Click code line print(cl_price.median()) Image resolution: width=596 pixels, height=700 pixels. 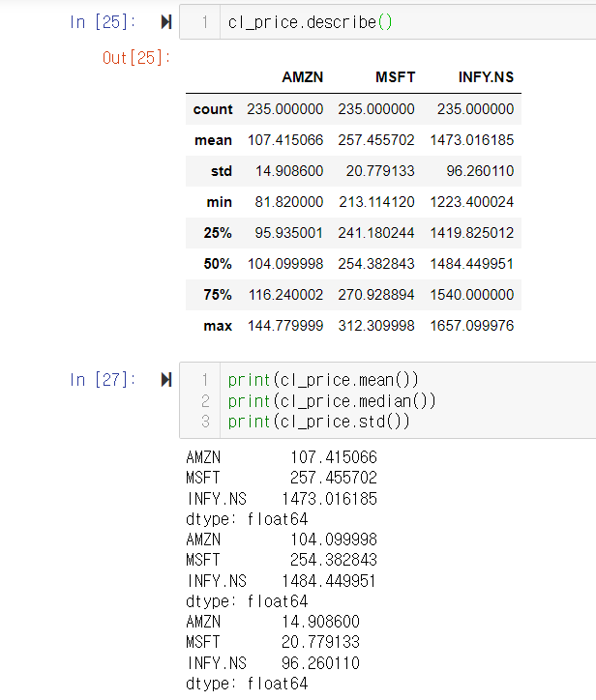pos(332,401)
